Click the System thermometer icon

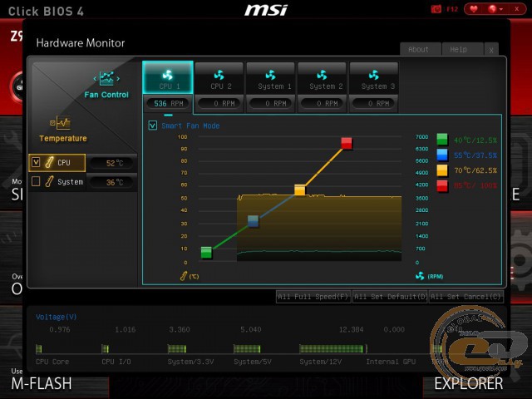(49, 181)
